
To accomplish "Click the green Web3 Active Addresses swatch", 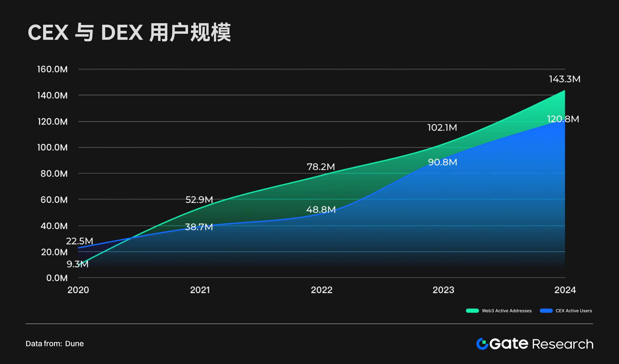I will click(x=472, y=311).
